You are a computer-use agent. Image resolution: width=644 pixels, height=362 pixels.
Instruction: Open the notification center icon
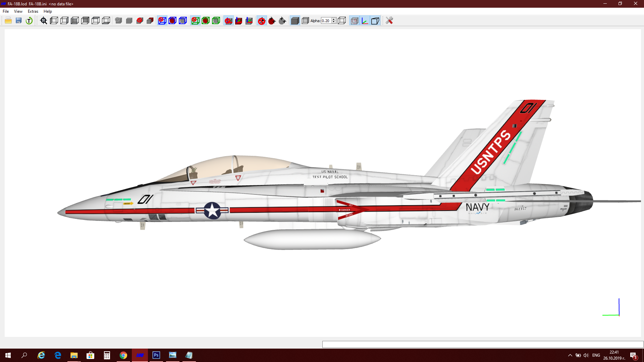[x=633, y=355]
